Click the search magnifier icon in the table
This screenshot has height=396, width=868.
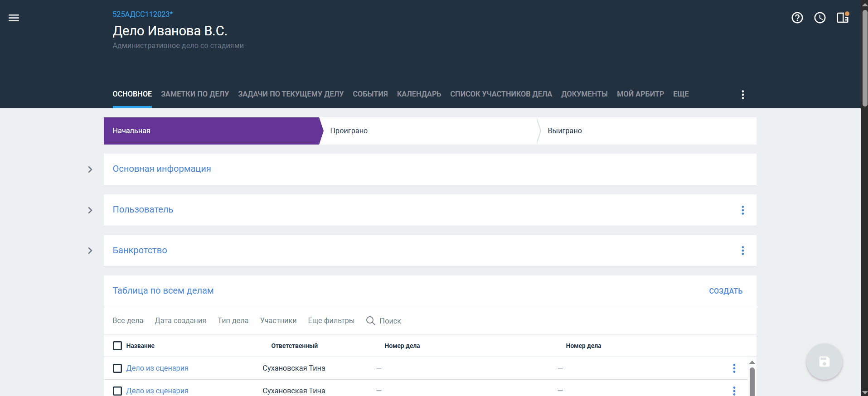point(370,321)
